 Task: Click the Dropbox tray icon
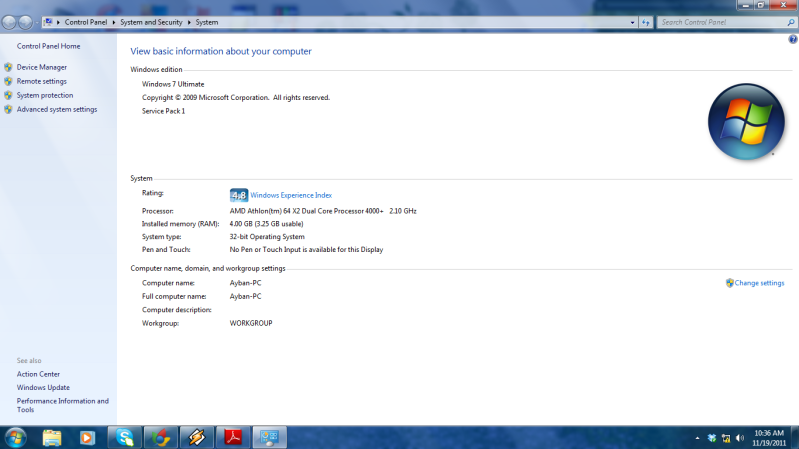[712, 438]
